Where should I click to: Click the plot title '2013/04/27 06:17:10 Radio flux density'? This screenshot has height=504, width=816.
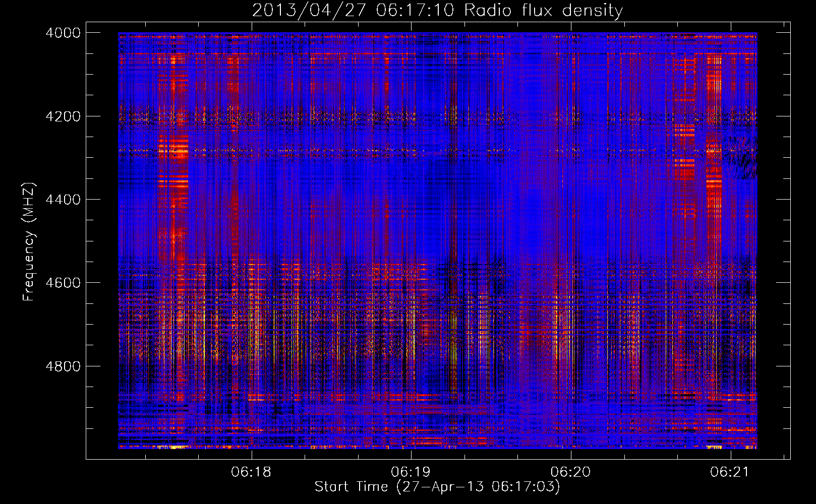pyautogui.click(x=437, y=10)
